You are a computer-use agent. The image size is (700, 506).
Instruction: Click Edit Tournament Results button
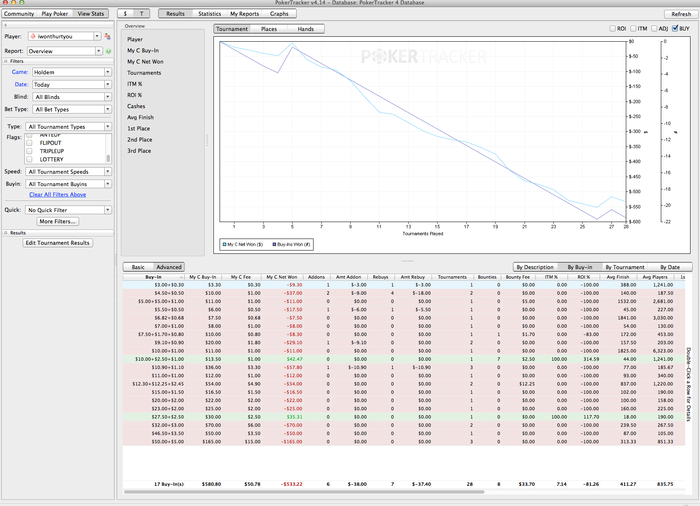pos(58,243)
